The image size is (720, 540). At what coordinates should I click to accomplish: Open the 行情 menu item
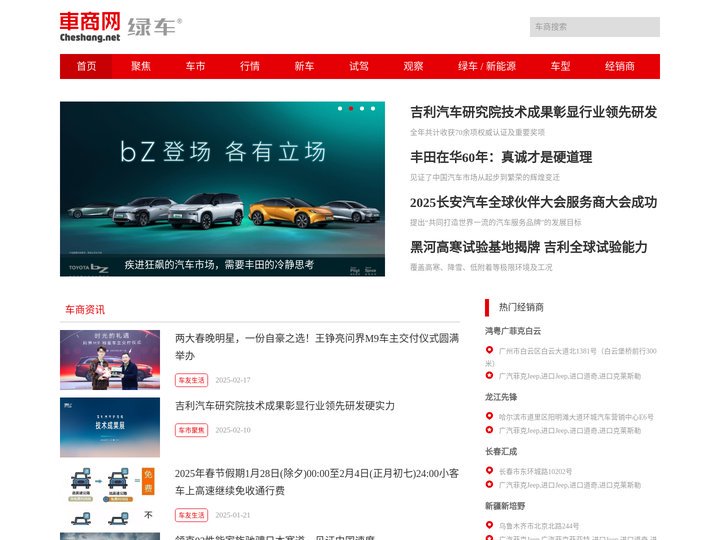(x=250, y=66)
